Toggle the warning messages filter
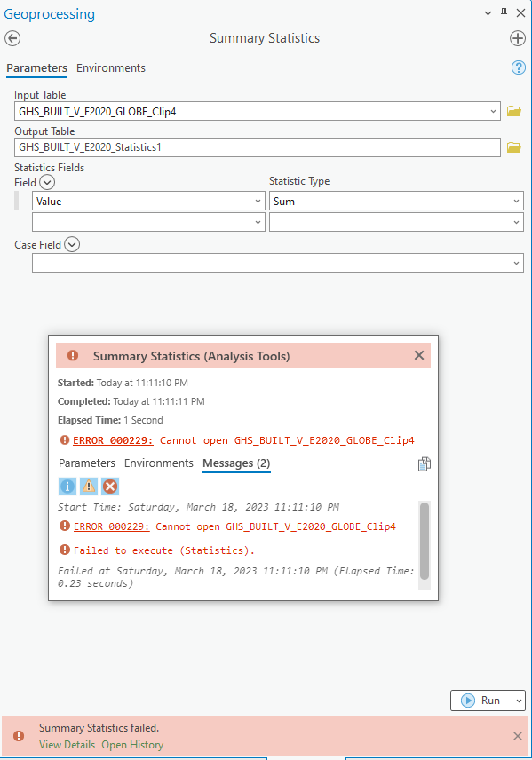 coord(89,487)
